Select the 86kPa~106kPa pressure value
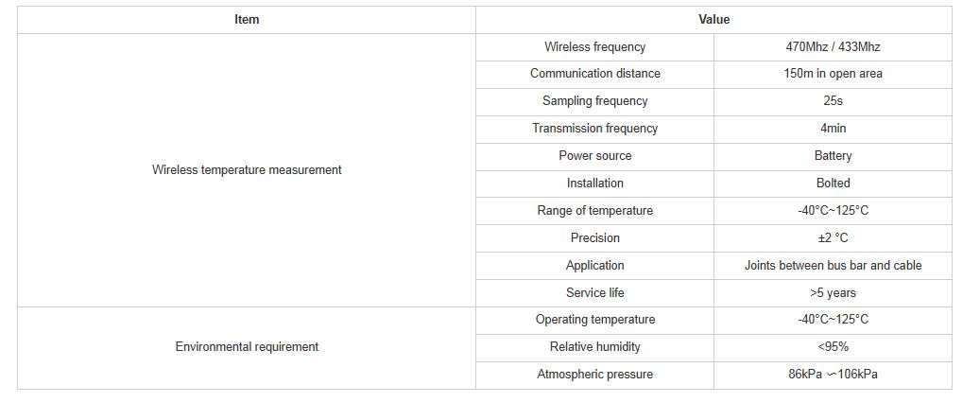This screenshot has width=980, height=420. click(833, 375)
